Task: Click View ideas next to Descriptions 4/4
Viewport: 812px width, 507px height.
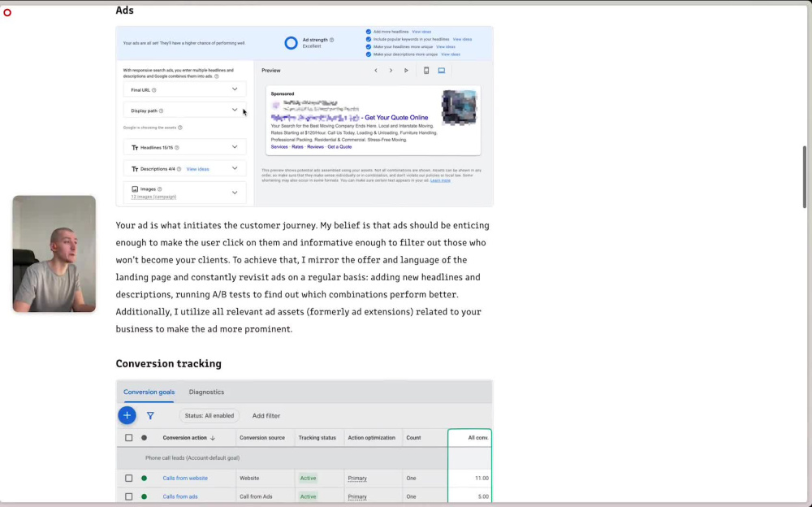Action: click(198, 169)
